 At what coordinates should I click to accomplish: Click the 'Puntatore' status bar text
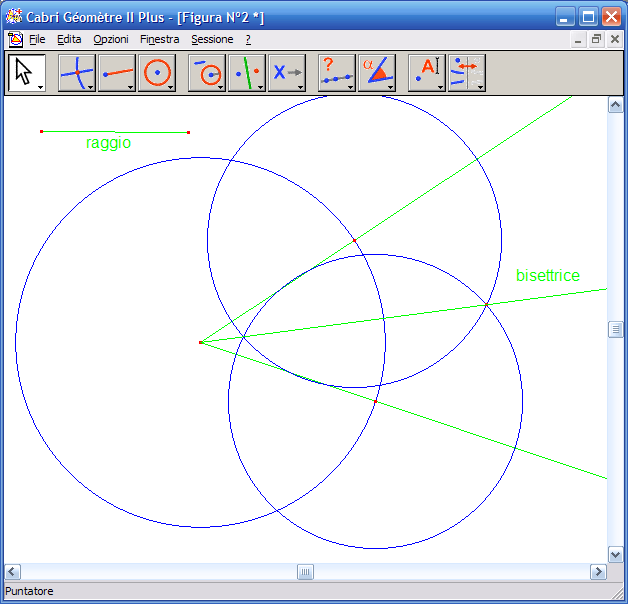[x=29, y=591]
